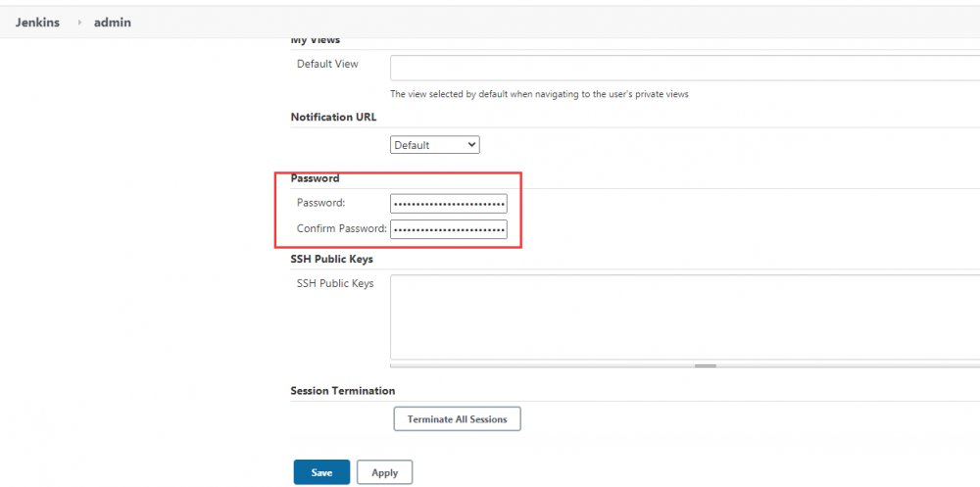Click the bold Password section heading
Viewport: 980px width, 487px height.
click(315, 178)
